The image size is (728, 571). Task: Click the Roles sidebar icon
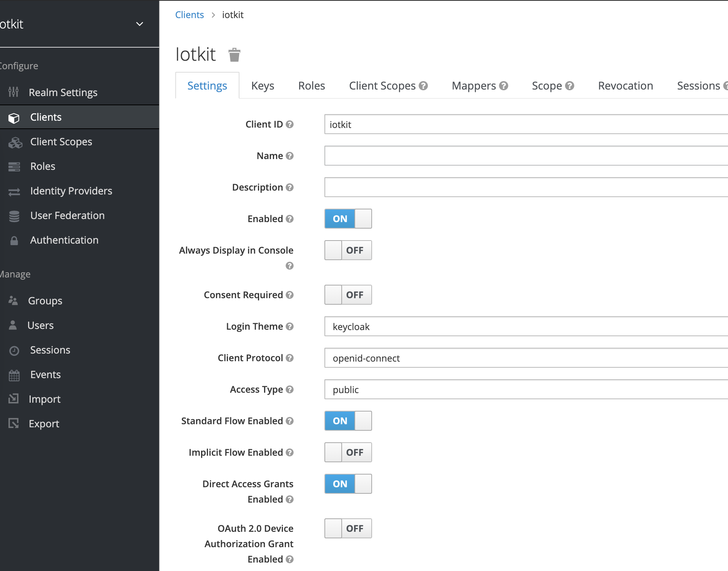coord(14,167)
